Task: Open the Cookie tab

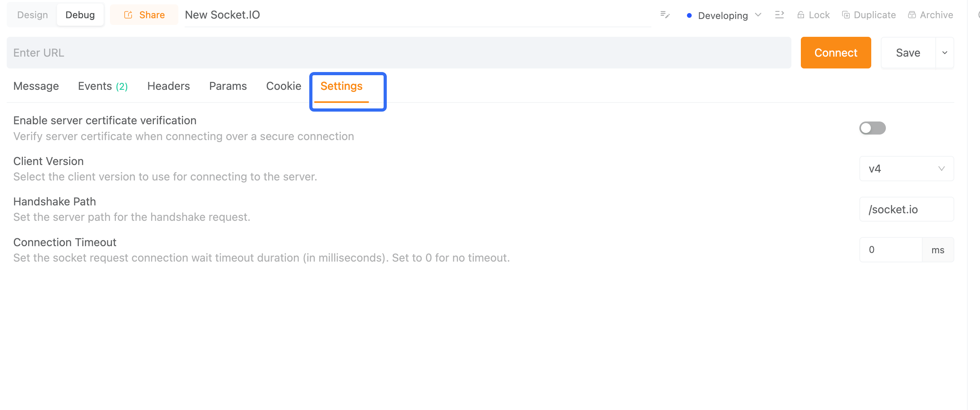Action: [284, 86]
